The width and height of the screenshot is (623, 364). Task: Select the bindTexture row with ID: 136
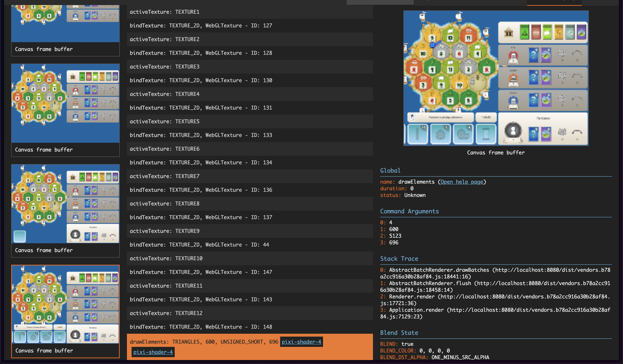(250, 190)
